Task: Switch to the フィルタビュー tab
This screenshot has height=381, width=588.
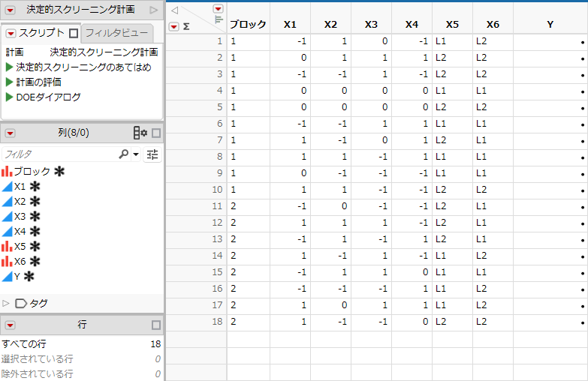Action: pyautogui.click(x=116, y=33)
